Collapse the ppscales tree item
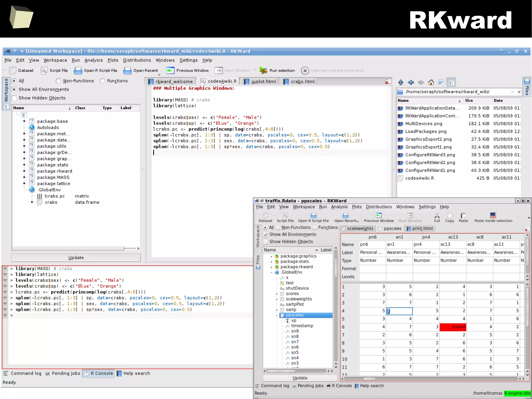 (277, 315)
